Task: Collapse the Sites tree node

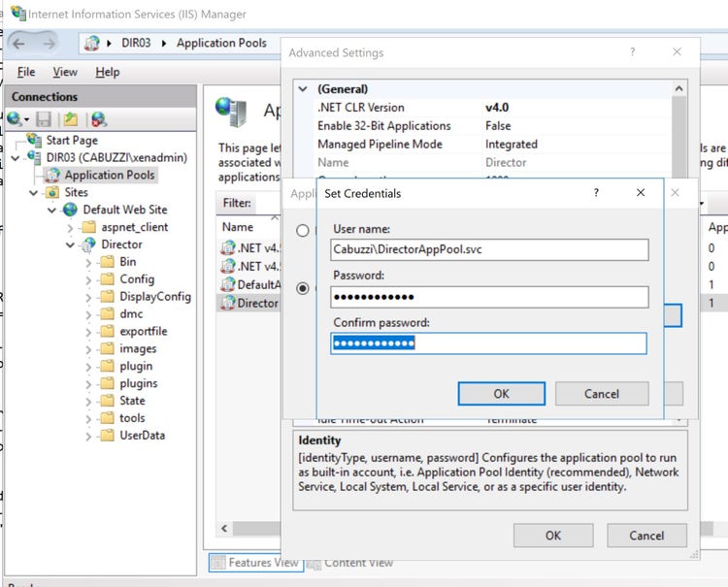Action: click(33, 192)
